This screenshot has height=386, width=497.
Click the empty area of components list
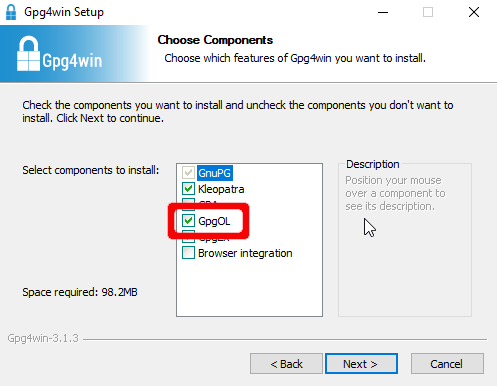(x=249, y=288)
